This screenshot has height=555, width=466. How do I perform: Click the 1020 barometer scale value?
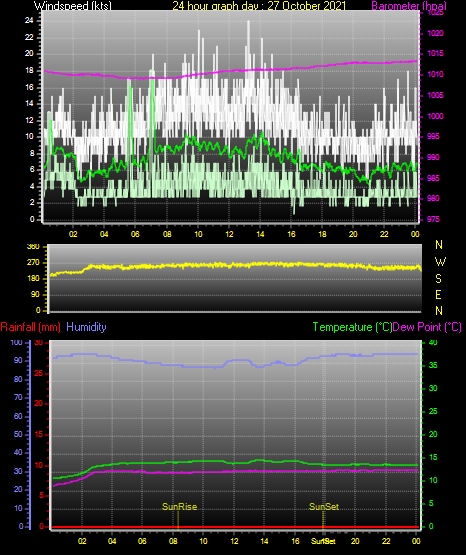click(x=435, y=33)
